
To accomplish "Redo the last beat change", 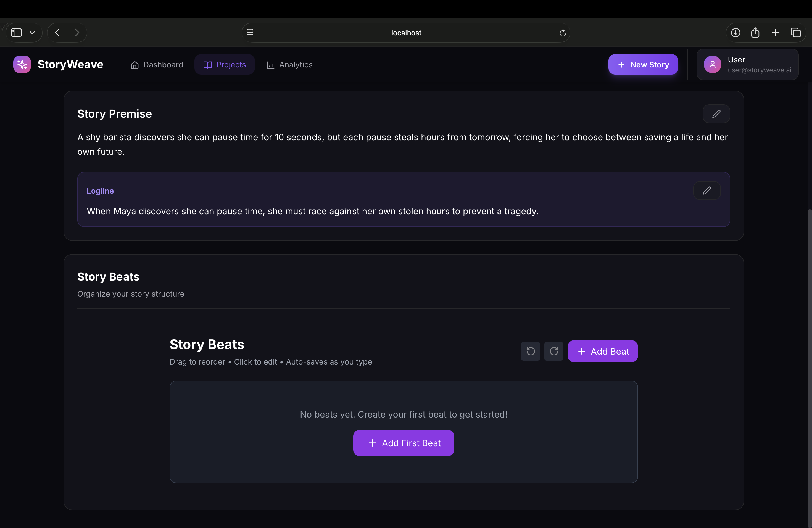I will point(553,351).
